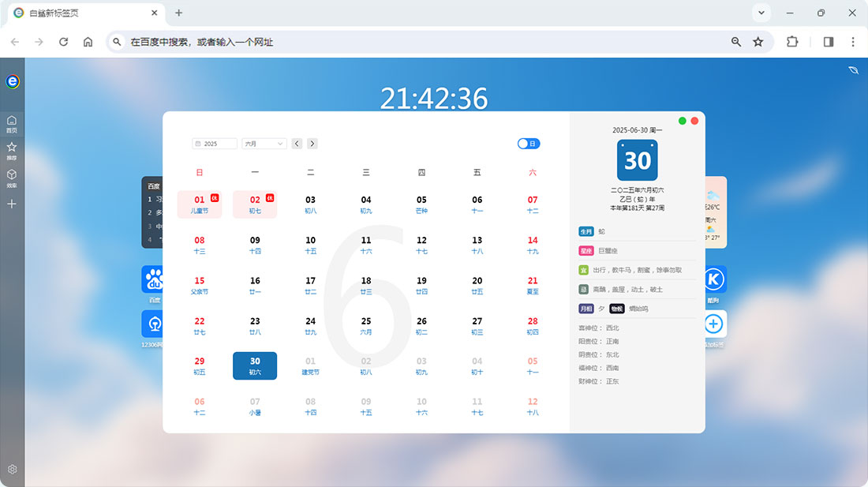The height and width of the screenshot is (487, 868).
Task: Open the 推荐 star panel in the sidebar
Action: pos(11,147)
